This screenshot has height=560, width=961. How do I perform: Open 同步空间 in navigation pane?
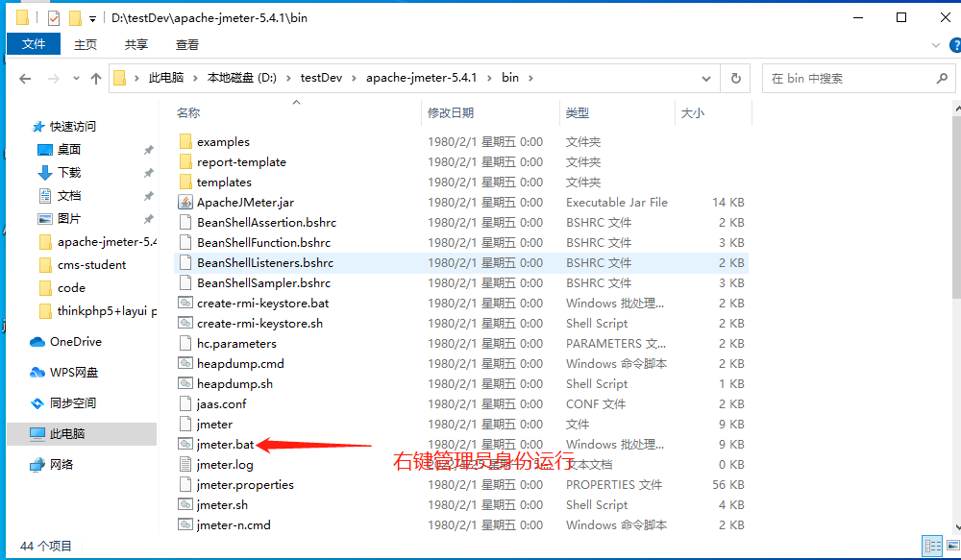[x=72, y=402]
